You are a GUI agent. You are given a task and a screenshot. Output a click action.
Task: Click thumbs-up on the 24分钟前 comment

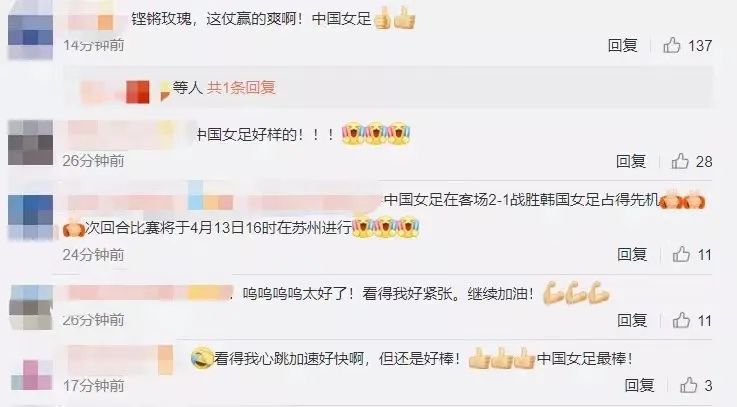pyautogui.click(x=681, y=254)
